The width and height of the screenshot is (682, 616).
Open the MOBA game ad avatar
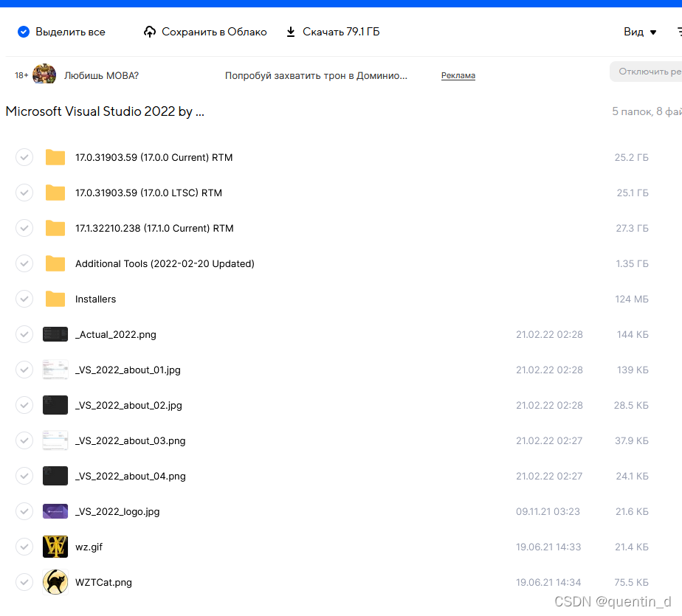pyautogui.click(x=44, y=74)
